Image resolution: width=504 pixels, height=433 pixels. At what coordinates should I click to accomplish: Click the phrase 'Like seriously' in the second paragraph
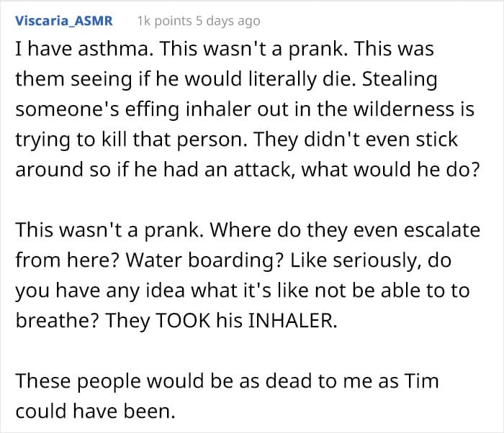356,260
